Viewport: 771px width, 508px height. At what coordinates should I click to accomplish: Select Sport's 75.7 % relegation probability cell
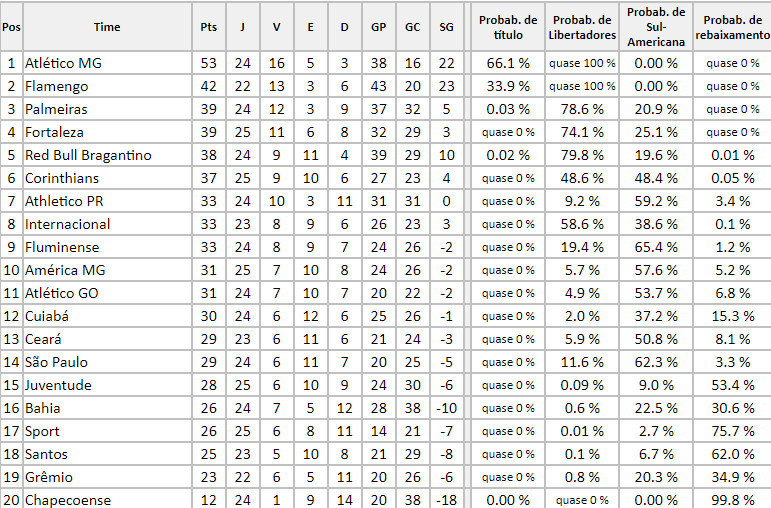[733, 431]
